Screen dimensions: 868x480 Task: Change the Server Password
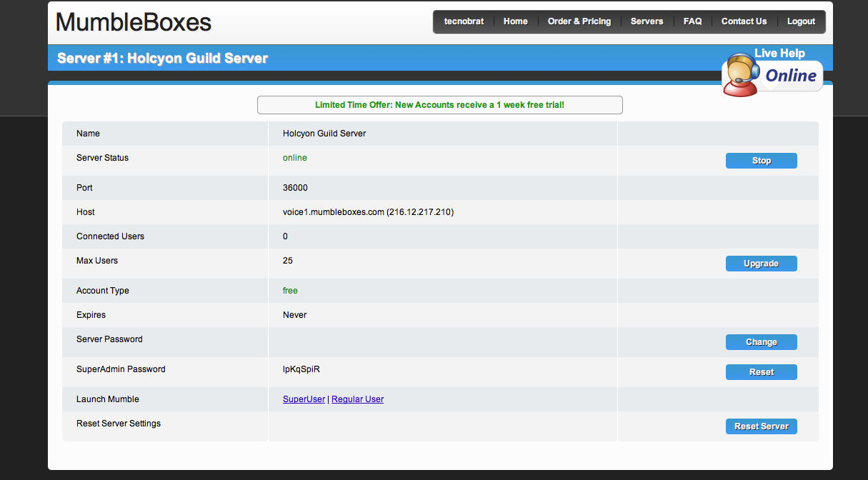pos(761,342)
